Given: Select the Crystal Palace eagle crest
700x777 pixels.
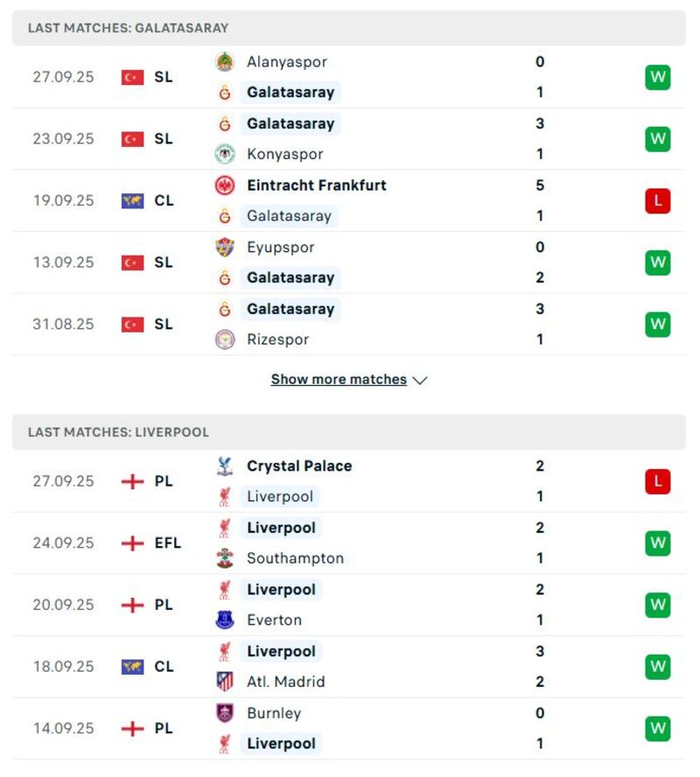Looking at the screenshot, I should point(224,465).
